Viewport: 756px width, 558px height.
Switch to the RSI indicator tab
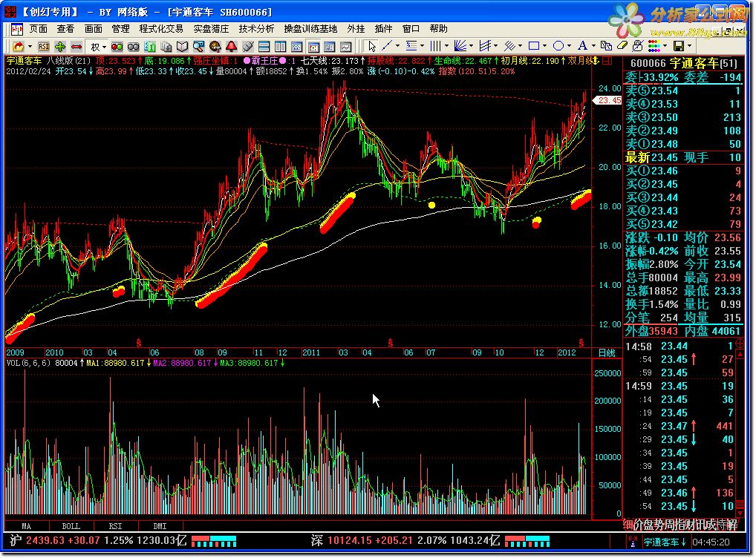click(115, 526)
